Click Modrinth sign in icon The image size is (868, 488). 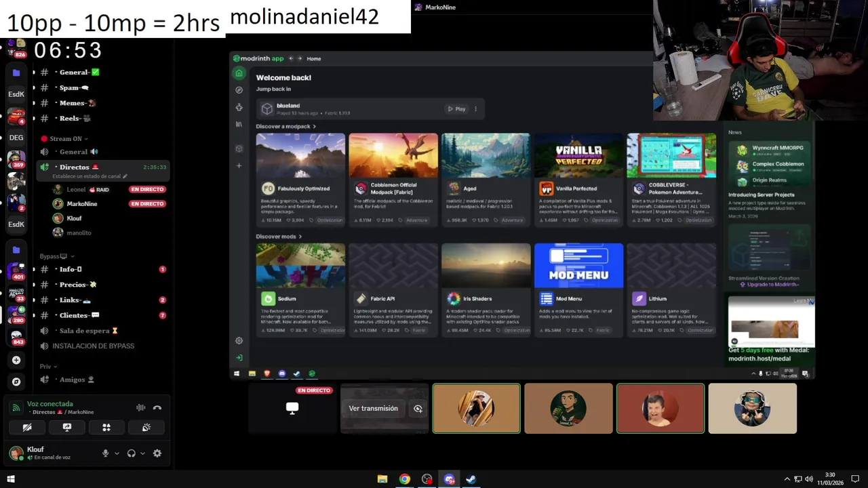tap(239, 357)
